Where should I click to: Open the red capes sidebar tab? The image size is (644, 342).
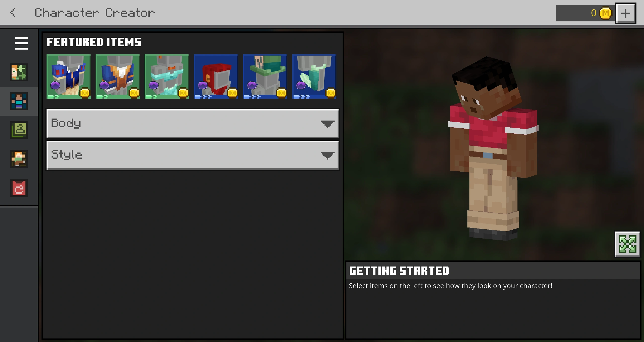[x=19, y=188]
